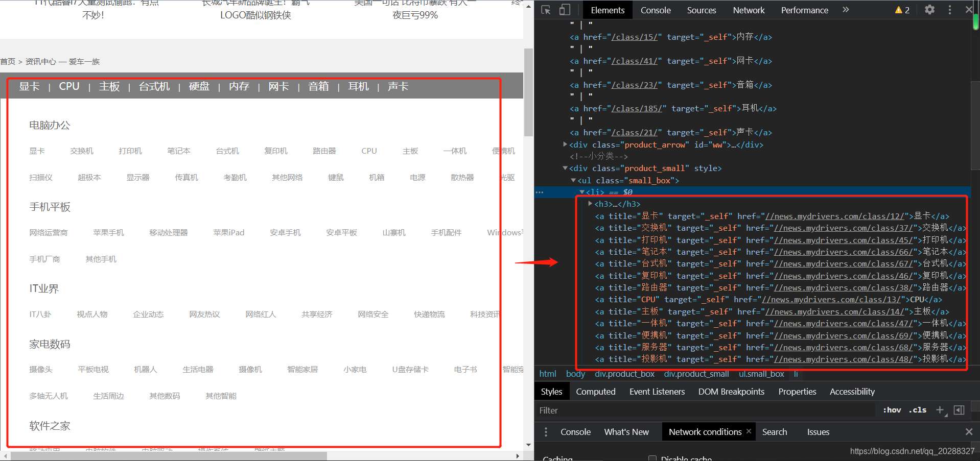Open the CPU category in gray nav bar
This screenshot has width=980, height=461.
click(x=69, y=86)
